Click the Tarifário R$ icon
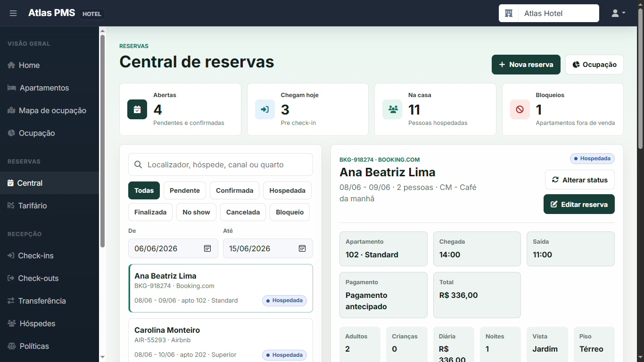This screenshot has width=644, height=362. pyautogui.click(x=11, y=206)
